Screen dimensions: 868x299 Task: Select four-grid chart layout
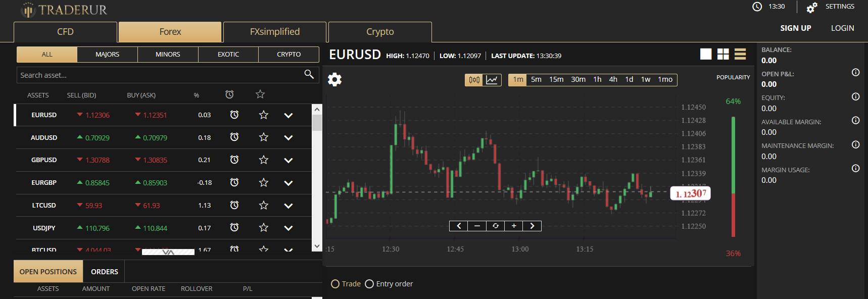pyautogui.click(x=723, y=54)
